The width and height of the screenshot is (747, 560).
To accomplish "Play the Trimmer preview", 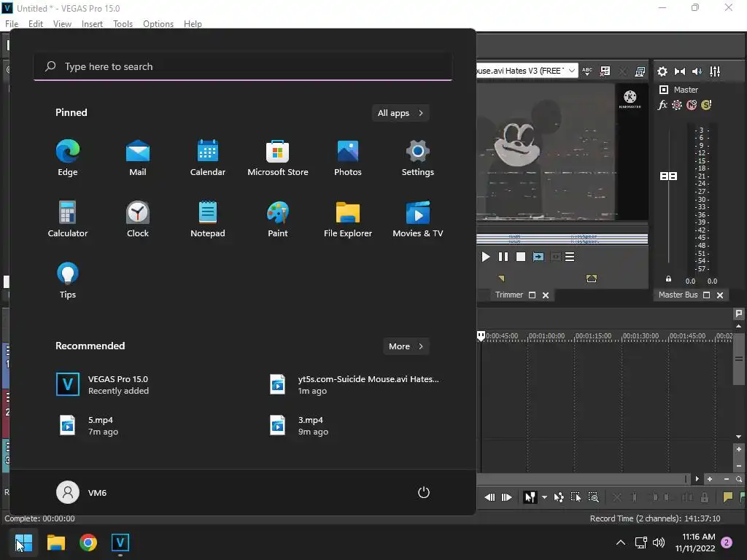I will click(485, 257).
